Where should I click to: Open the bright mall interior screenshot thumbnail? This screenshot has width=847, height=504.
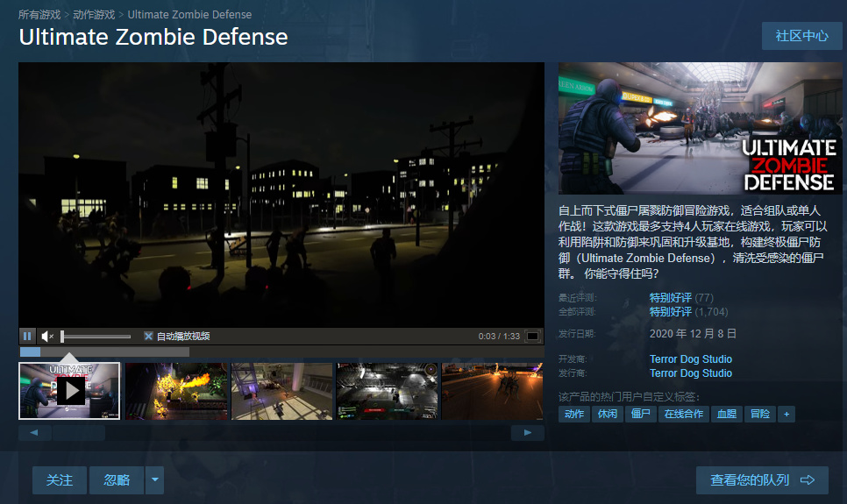point(282,391)
